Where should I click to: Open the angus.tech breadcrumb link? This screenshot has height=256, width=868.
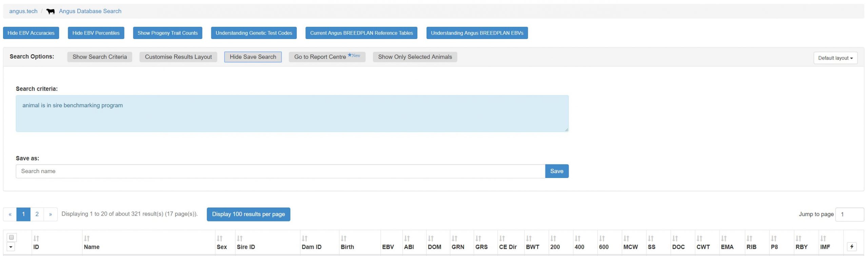click(23, 11)
